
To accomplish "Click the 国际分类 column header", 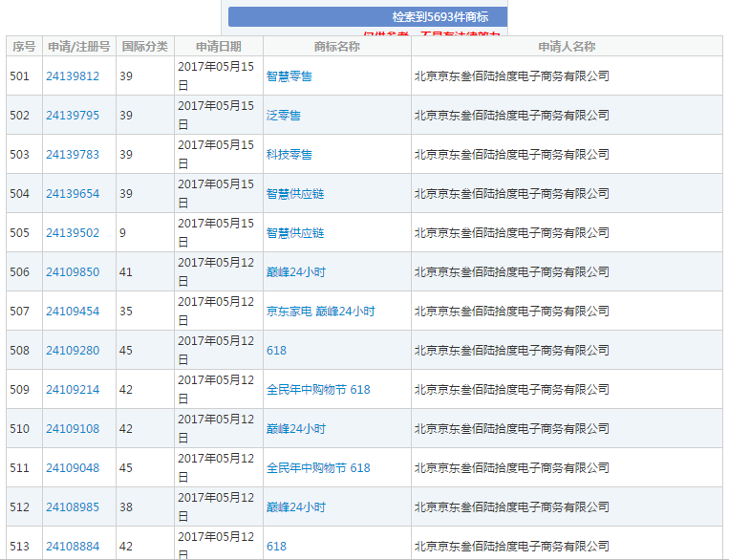I will click(x=145, y=47).
